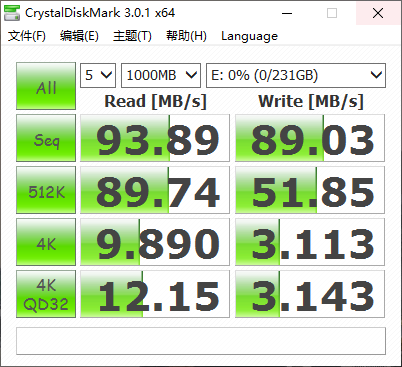Open the 编辑(E) menu
The width and height of the screenshot is (402, 367).
point(79,36)
